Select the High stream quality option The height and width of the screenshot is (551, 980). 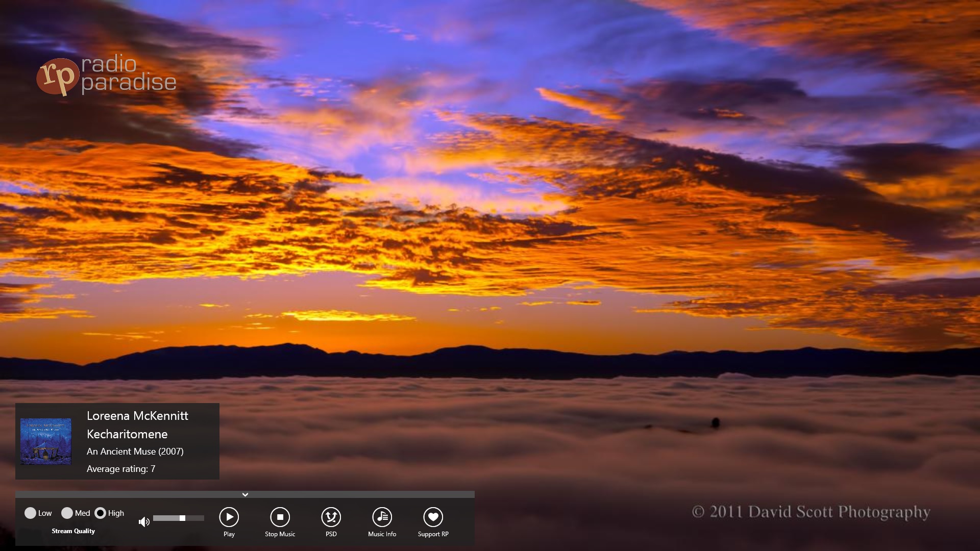pos(102,513)
